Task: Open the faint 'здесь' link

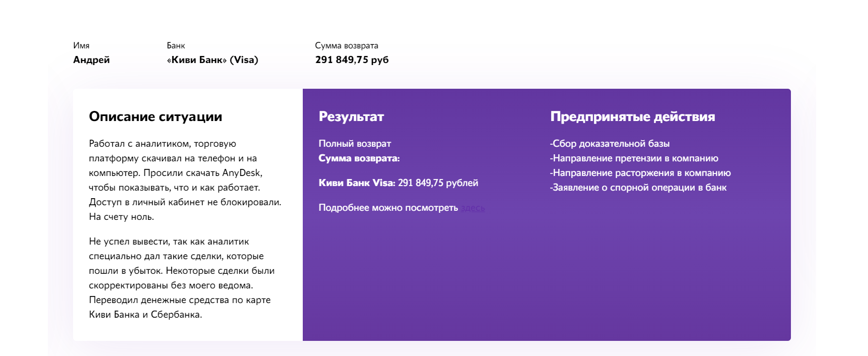Action: [473, 208]
